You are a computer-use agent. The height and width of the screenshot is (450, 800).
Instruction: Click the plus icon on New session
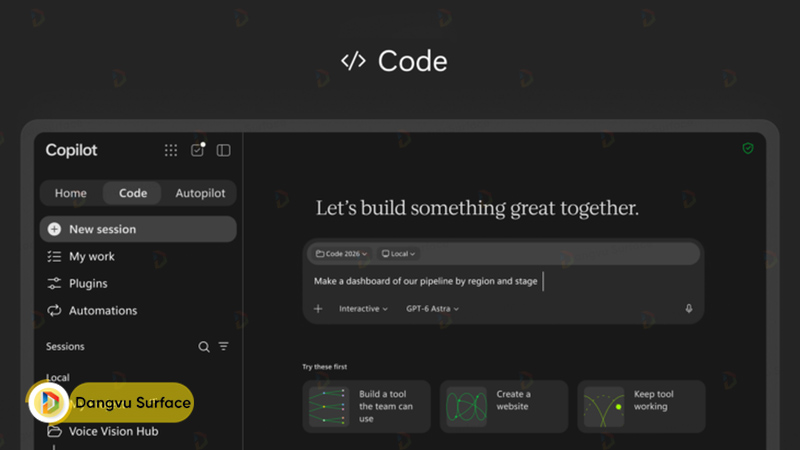coord(54,229)
